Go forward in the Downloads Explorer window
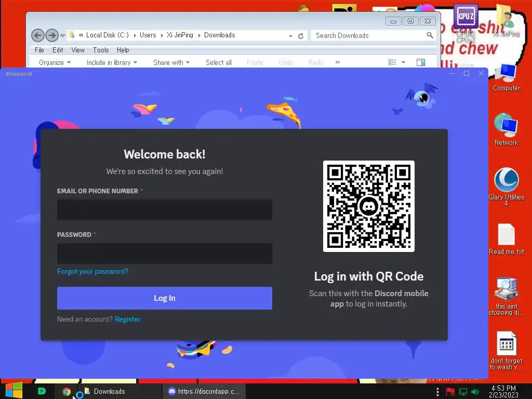This screenshot has height=399, width=532. [52, 35]
